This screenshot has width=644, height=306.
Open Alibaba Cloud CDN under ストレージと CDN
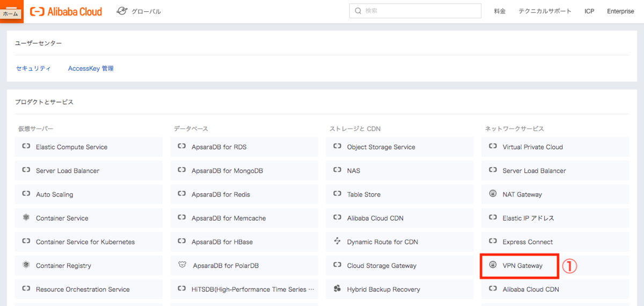click(400, 218)
